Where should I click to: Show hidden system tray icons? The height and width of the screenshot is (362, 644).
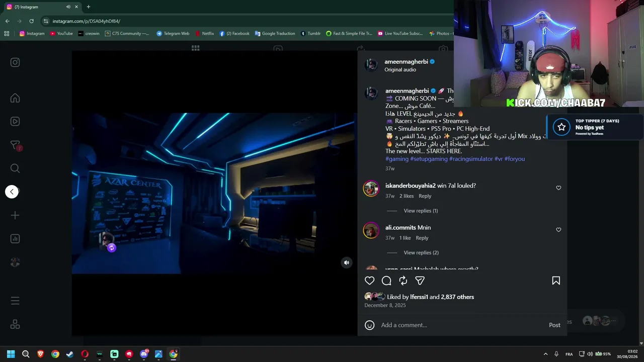(x=545, y=354)
